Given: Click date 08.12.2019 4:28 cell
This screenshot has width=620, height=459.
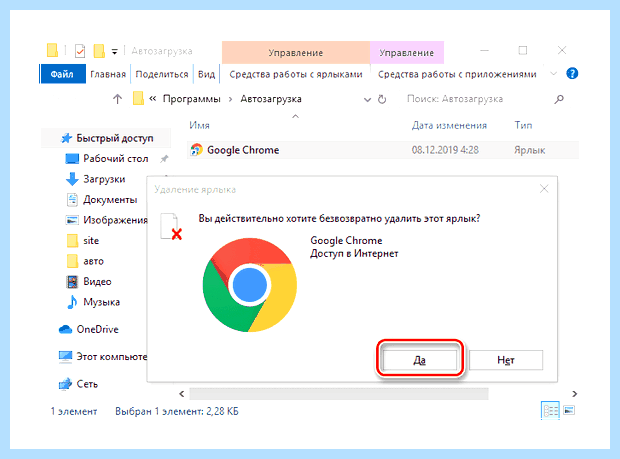Looking at the screenshot, I should tap(445, 150).
